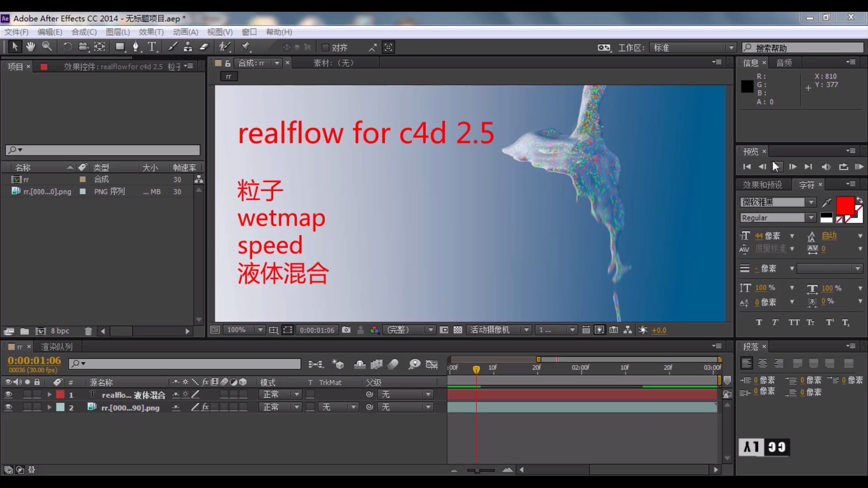868x488 pixels.
Task: Open the Graph Editor in the timeline
Action: point(432,364)
